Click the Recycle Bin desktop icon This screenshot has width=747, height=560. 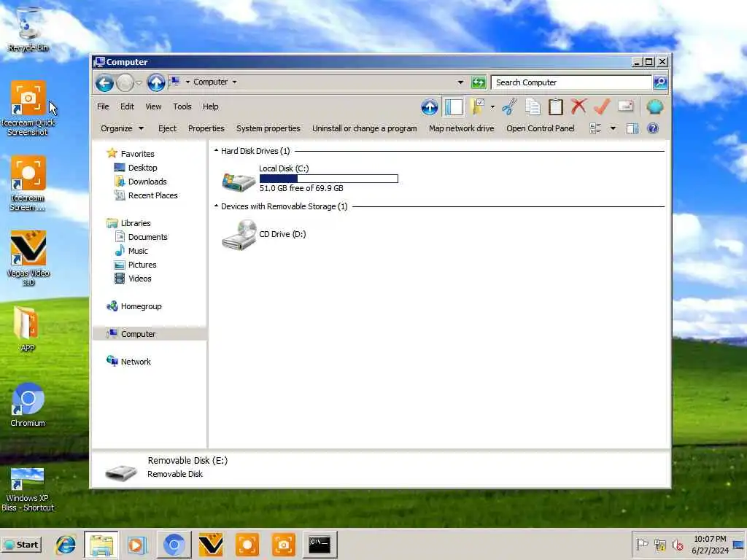coord(28,29)
